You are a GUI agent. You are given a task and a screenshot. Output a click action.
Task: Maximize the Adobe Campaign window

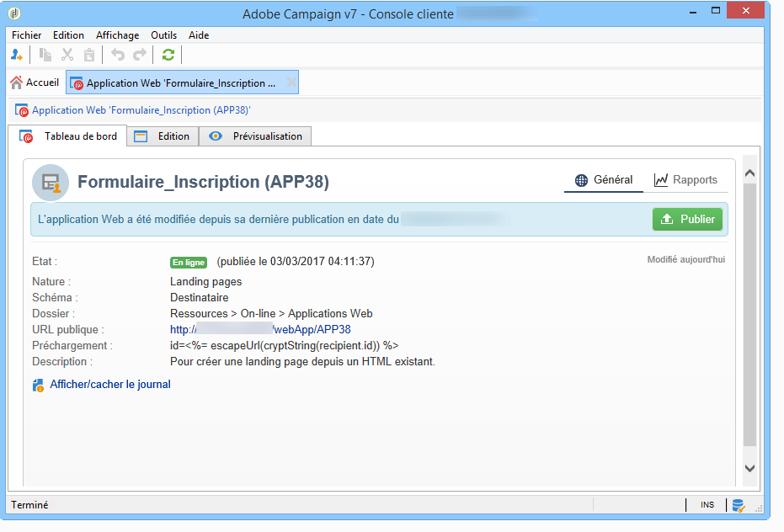pos(716,10)
